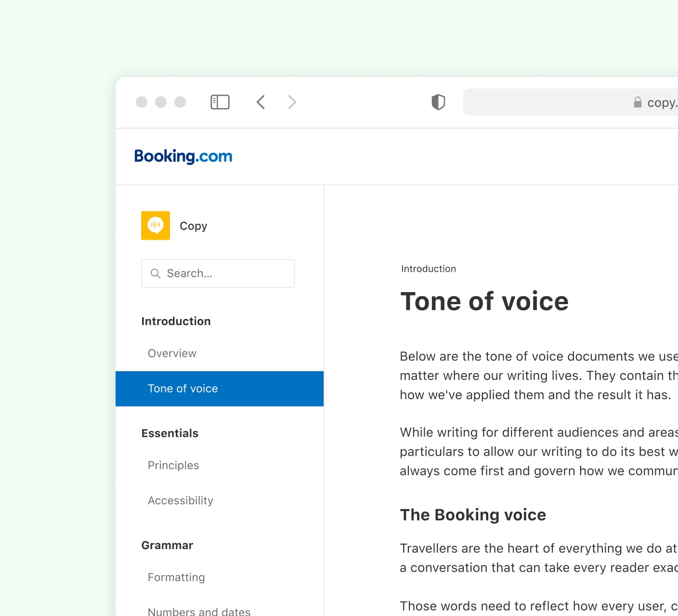Open the privacy shield icon
Viewport: 678px width, 616px height.
[438, 102]
